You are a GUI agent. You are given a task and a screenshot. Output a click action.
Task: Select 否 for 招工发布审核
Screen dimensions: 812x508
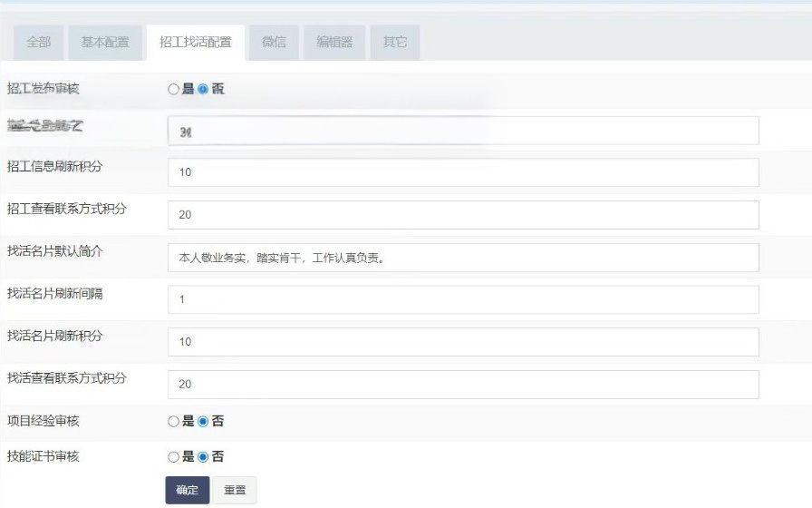pos(203,89)
